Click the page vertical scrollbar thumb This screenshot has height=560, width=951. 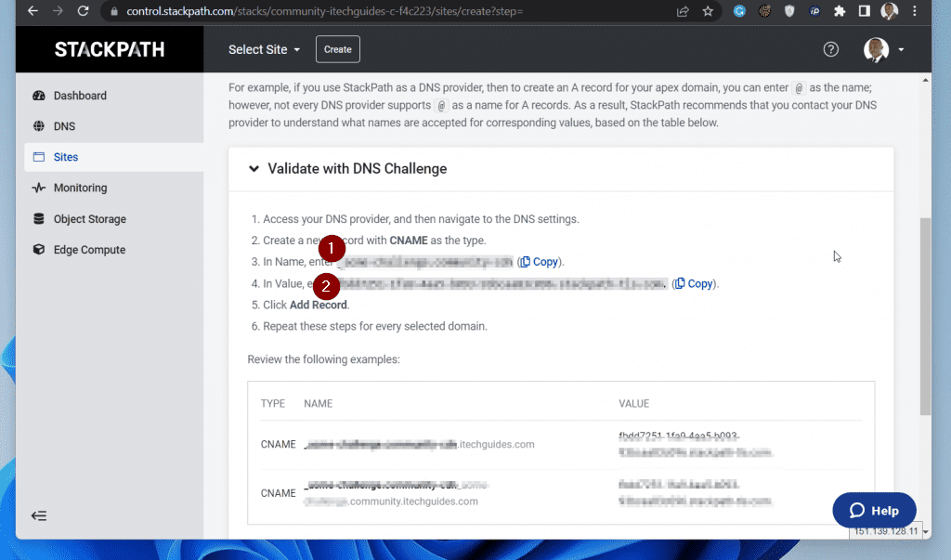pos(925,316)
